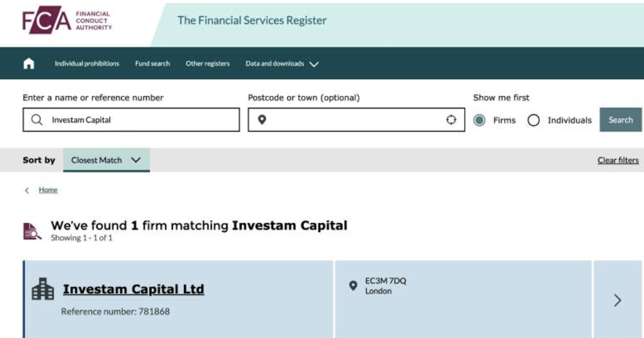Open the Other registers menu item
Screen dimensions: 644x338
pyautogui.click(x=208, y=64)
